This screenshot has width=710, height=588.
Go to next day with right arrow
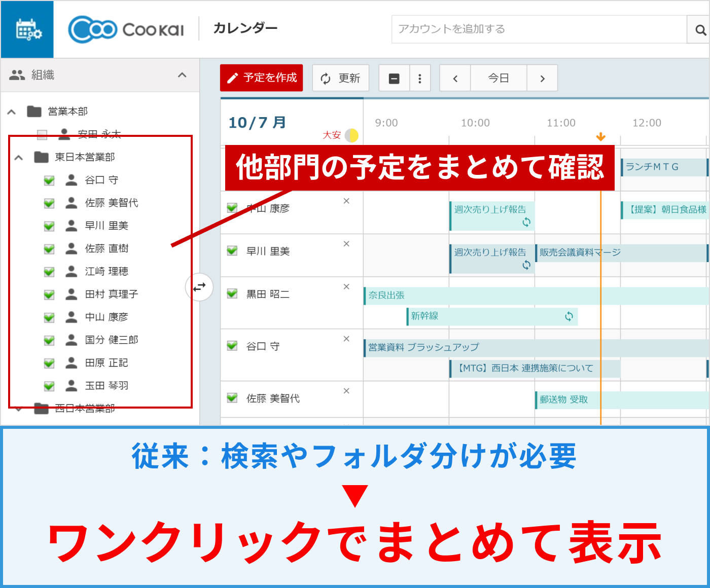[542, 78]
